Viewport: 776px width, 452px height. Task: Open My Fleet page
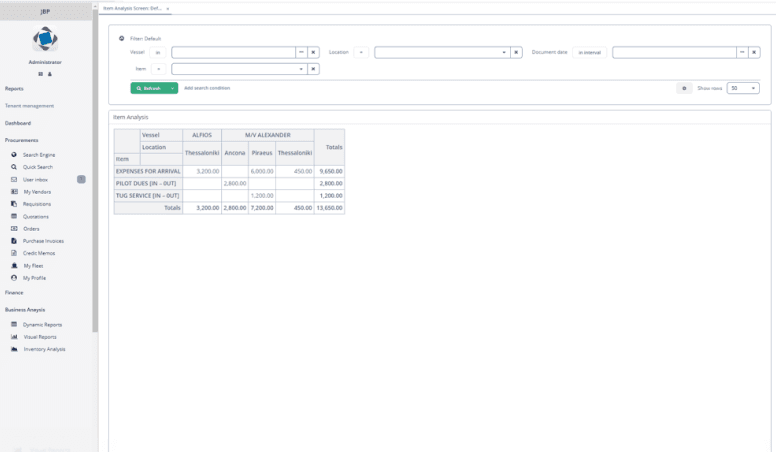point(33,266)
